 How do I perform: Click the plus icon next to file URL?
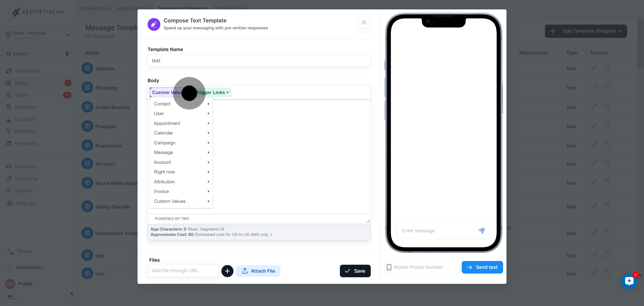coord(227,271)
